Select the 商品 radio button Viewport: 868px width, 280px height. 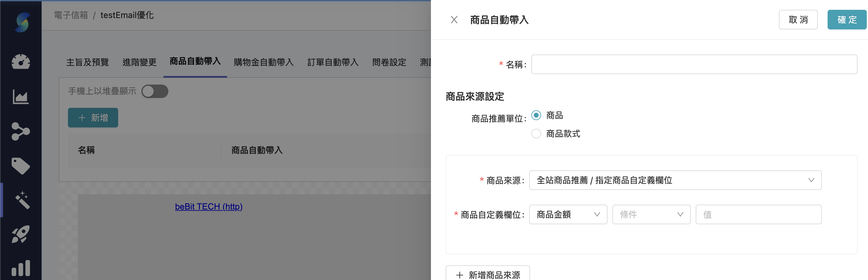click(x=536, y=115)
